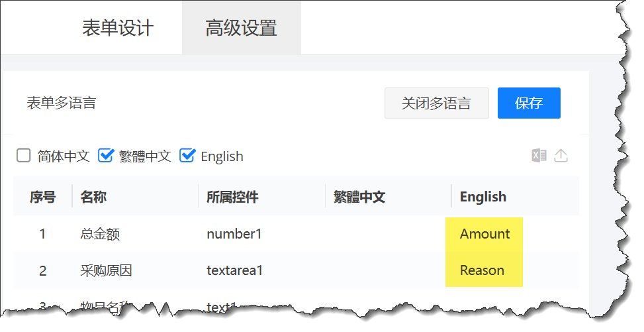Switch to the 表单设计 tab
The image size is (644, 332).
pyautogui.click(x=118, y=28)
